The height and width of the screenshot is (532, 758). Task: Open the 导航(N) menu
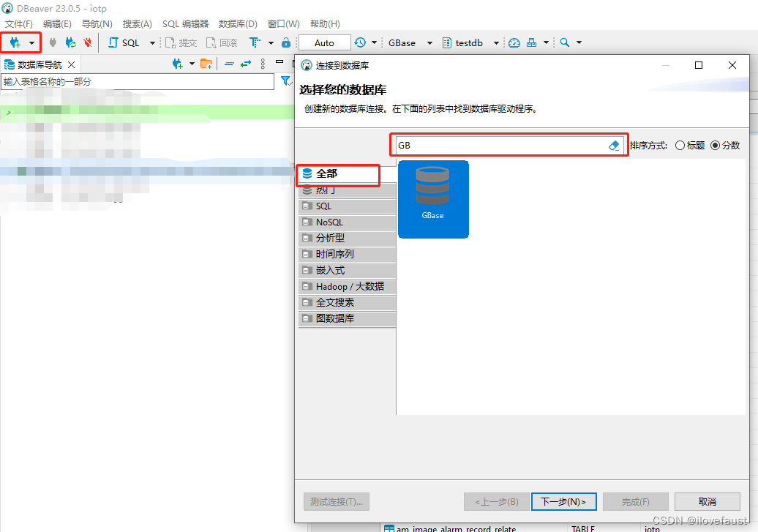tap(97, 23)
